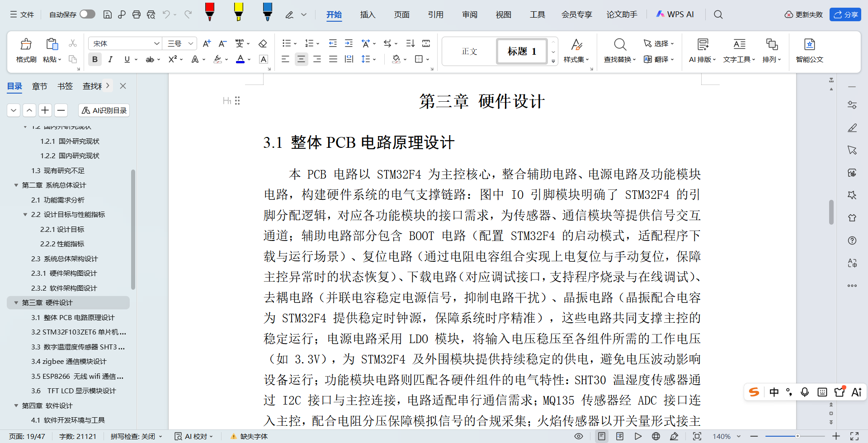This screenshot has height=443, width=868.
Task: Open the help icon in right sidebar
Action: tap(852, 240)
